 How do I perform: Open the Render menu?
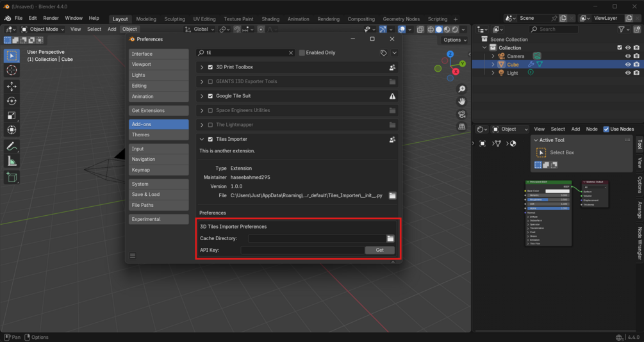(51, 19)
